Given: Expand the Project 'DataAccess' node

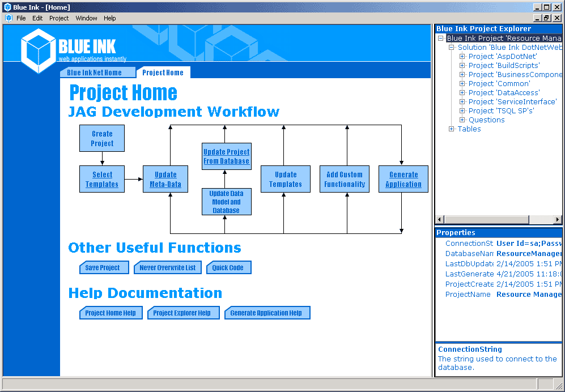Looking at the screenshot, I should [x=462, y=93].
